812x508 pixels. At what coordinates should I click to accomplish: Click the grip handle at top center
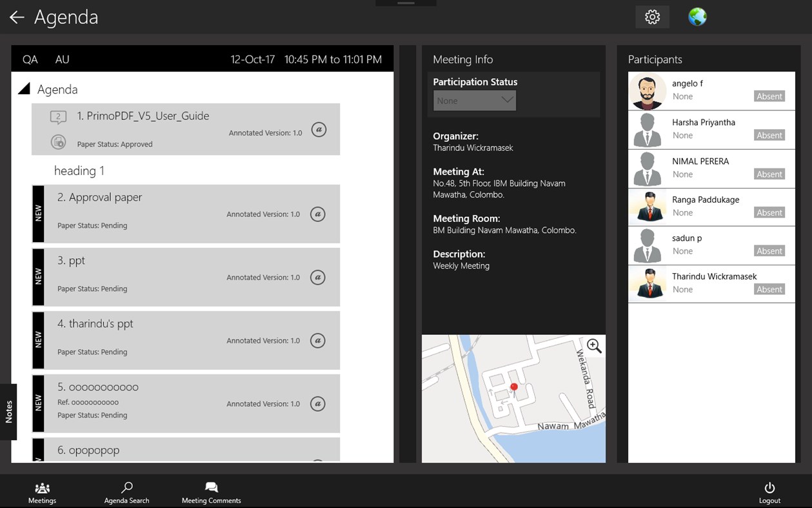click(406, 3)
